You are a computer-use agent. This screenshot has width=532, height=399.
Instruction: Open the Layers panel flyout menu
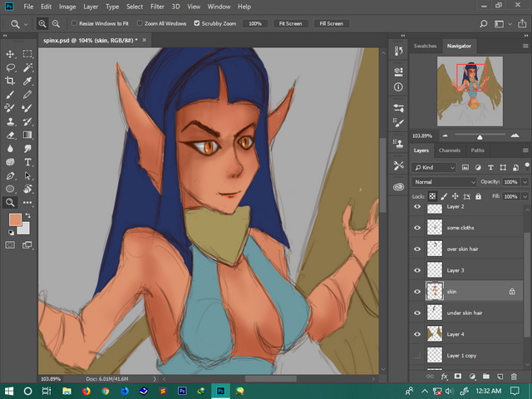point(525,150)
